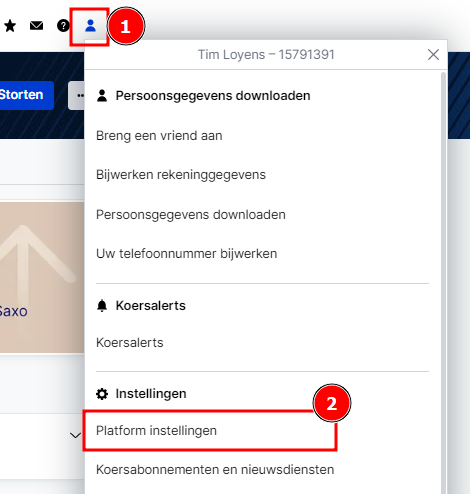Choose Persoonsgegevens downloaden menu entry
The height and width of the screenshot is (494, 470).
tap(191, 215)
